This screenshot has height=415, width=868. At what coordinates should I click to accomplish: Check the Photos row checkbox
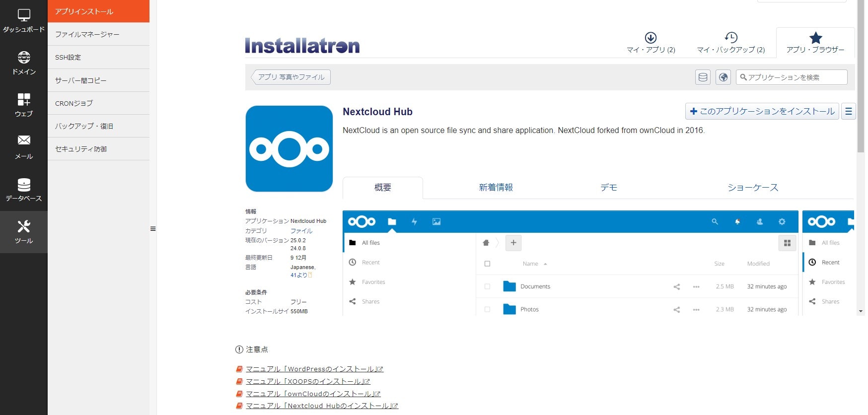pyautogui.click(x=487, y=309)
